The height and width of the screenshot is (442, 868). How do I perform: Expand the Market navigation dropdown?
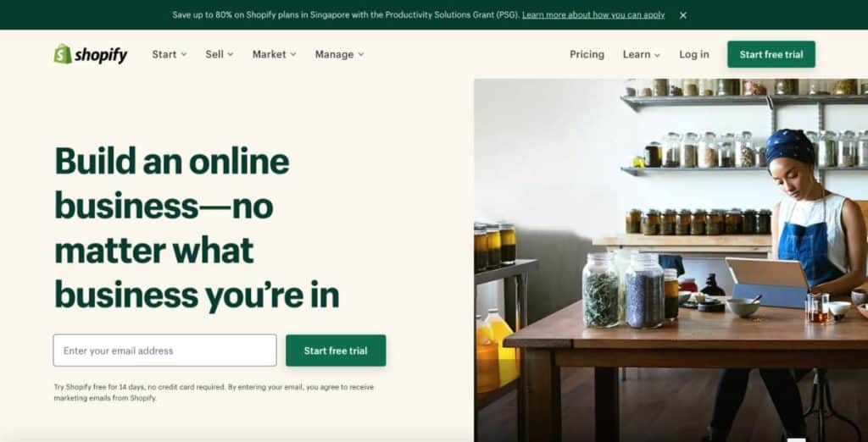coord(274,54)
